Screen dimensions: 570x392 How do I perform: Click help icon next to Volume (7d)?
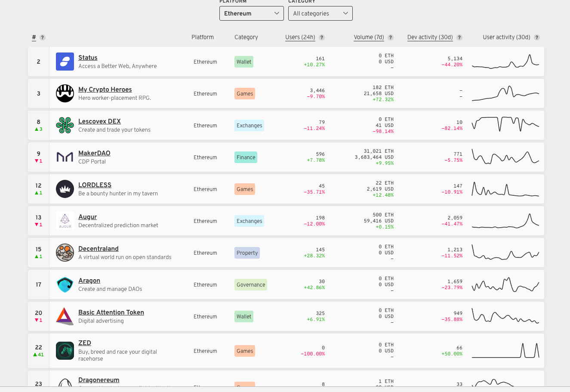click(x=391, y=37)
